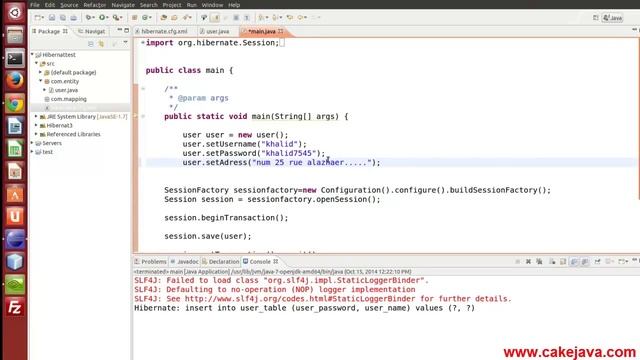640x360 pixels.
Task: Click the Open Perspective icon
Action: tap(596, 18)
